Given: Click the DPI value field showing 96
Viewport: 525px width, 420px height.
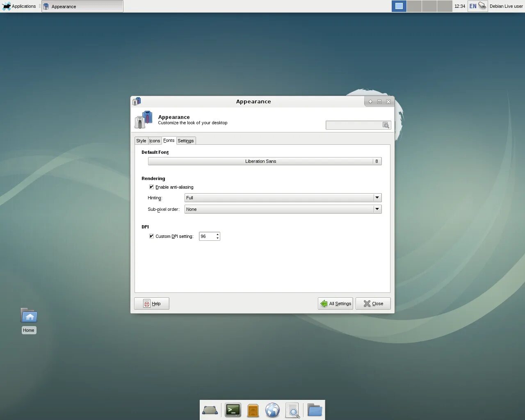Looking at the screenshot, I should [207, 236].
